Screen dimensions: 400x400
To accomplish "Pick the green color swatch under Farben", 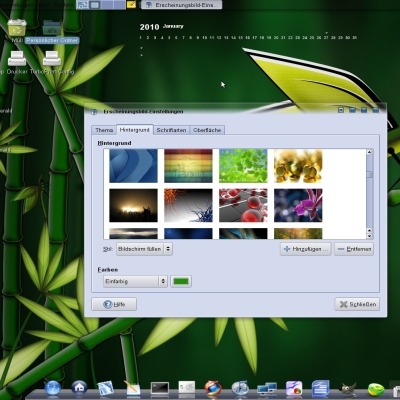I will point(181,281).
